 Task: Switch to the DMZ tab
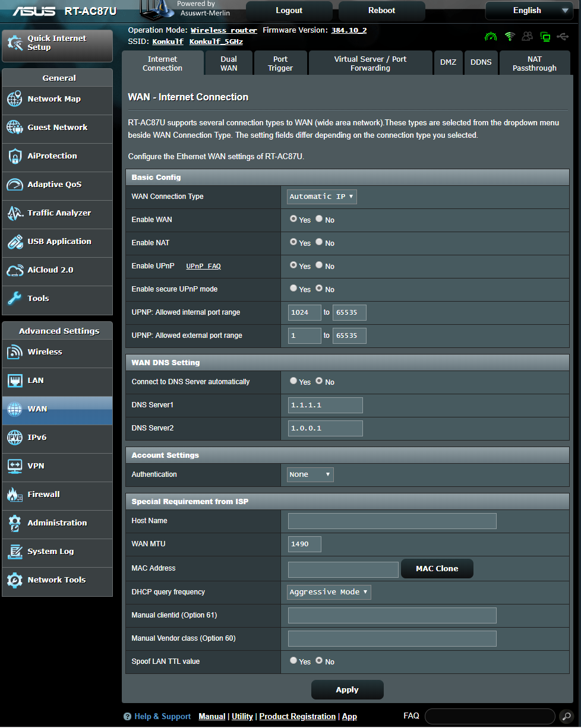pos(449,63)
